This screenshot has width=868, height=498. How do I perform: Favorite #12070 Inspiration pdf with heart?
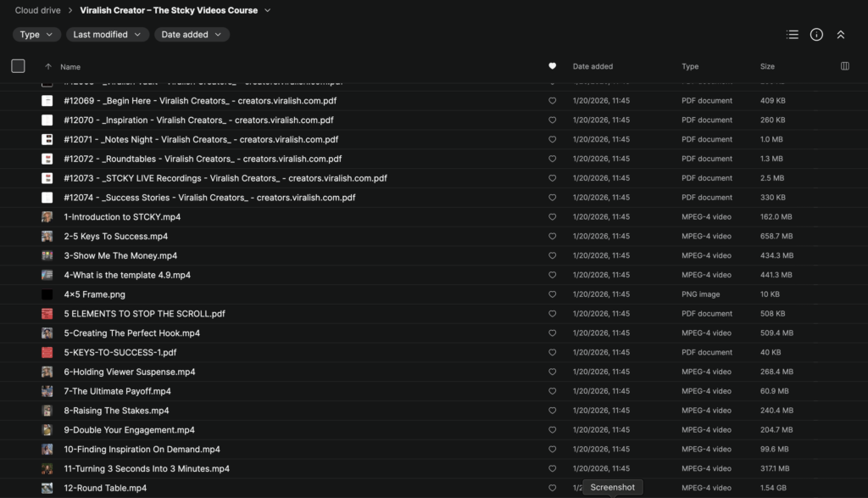coord(552,120)
